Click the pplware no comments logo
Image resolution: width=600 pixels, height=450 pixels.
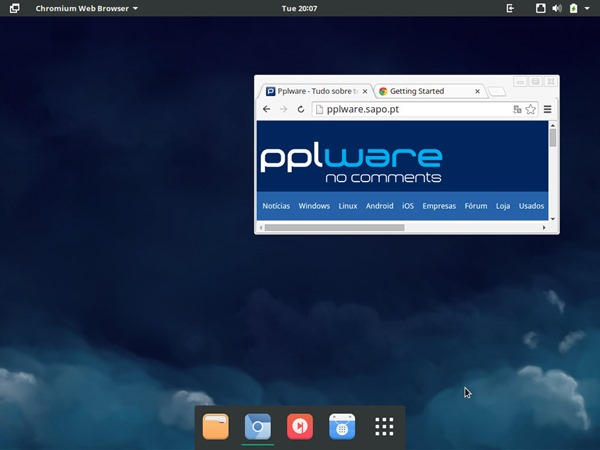pos(351,165)
